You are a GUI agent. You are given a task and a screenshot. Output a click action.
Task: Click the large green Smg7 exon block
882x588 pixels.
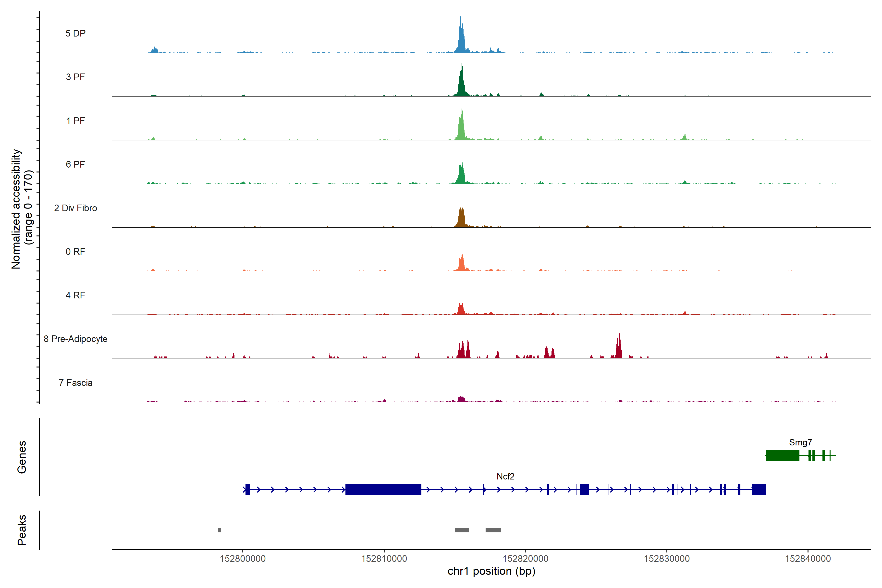(782, 456)
